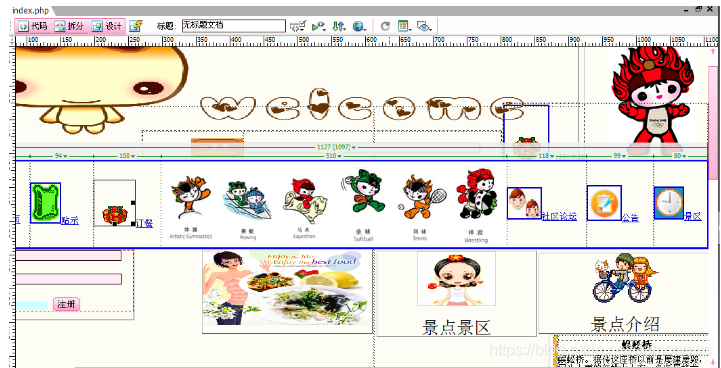
Task: Select the Wrestling mascot figure
Action: click(x=476, y=194)
